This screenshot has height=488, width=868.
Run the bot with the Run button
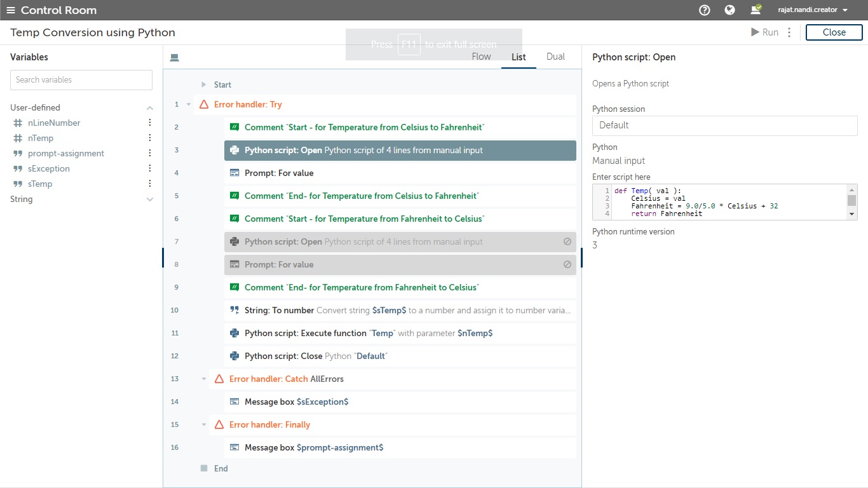pos(764,32)
